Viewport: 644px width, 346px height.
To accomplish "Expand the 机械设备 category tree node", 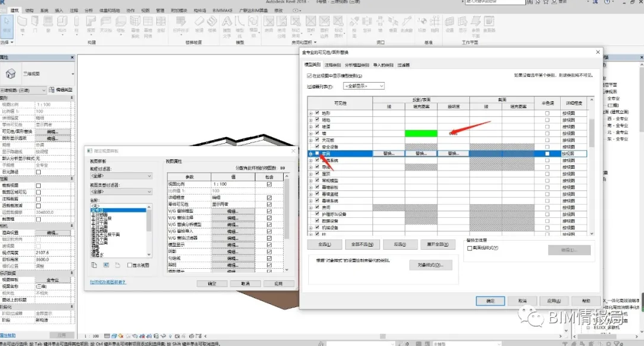I will click(x=311, y=227).
